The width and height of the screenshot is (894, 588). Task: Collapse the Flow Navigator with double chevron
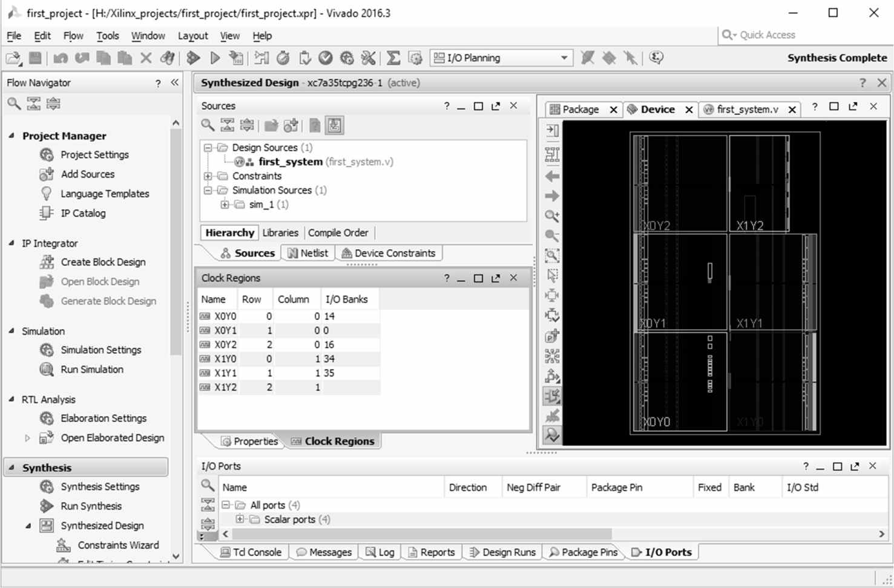(x=175, y=82)
